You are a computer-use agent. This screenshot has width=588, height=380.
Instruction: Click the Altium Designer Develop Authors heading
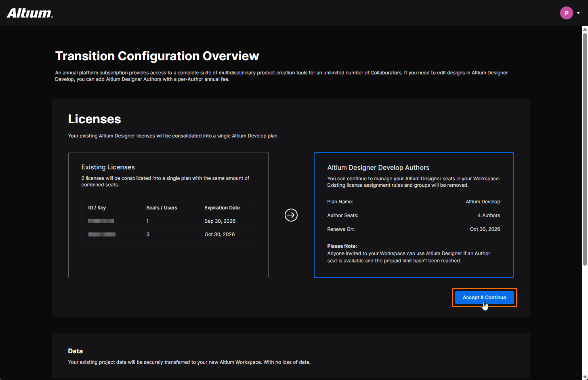pos(378,168)
